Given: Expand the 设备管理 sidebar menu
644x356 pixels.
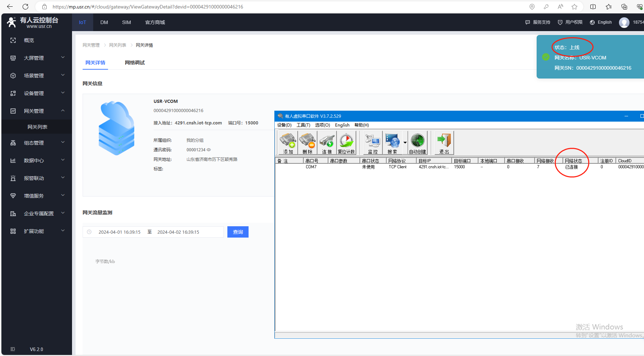Looking at the screenshot, I should click(x=37, y=93).
